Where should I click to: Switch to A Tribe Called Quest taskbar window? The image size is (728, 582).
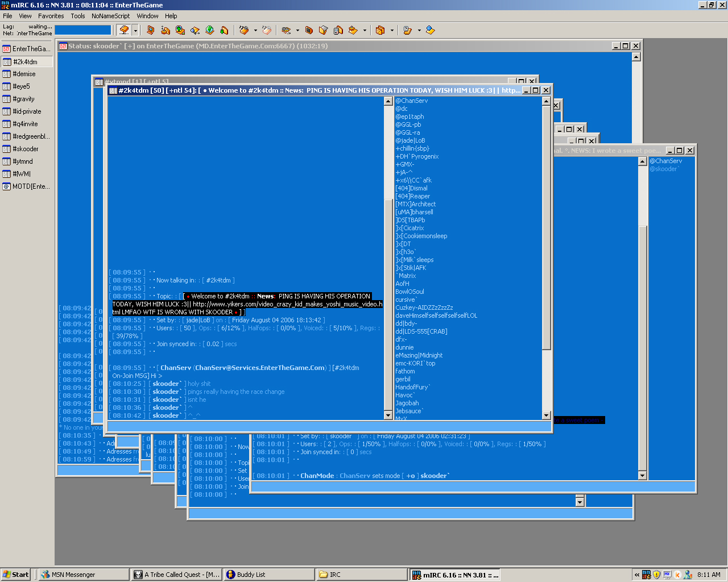[175, 575]
